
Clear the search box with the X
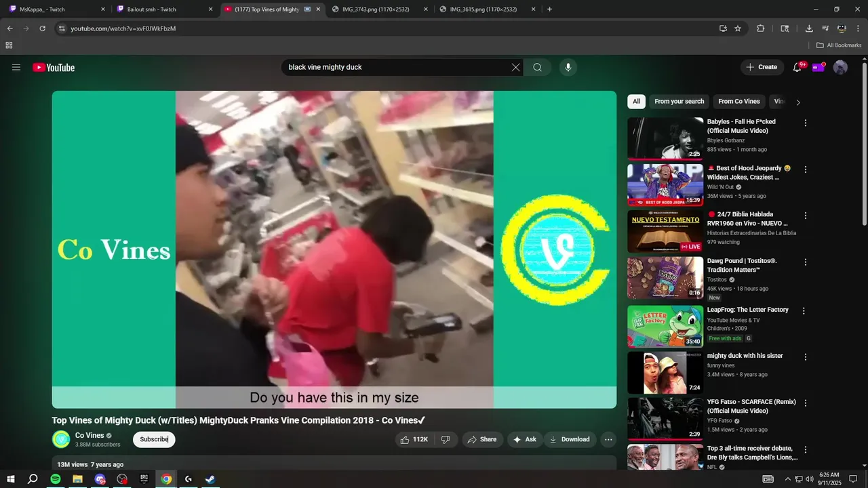pos(515,67)
